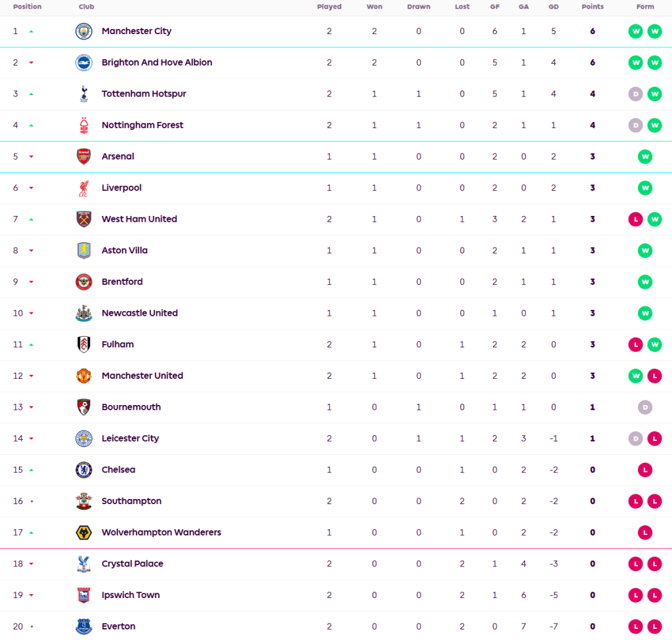Expand Ipswich Town position movement arrow

(31, 595)
